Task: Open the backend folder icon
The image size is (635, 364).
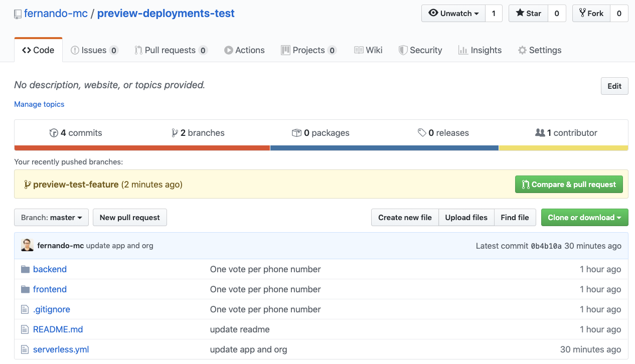Action: (x=25, y=269)
